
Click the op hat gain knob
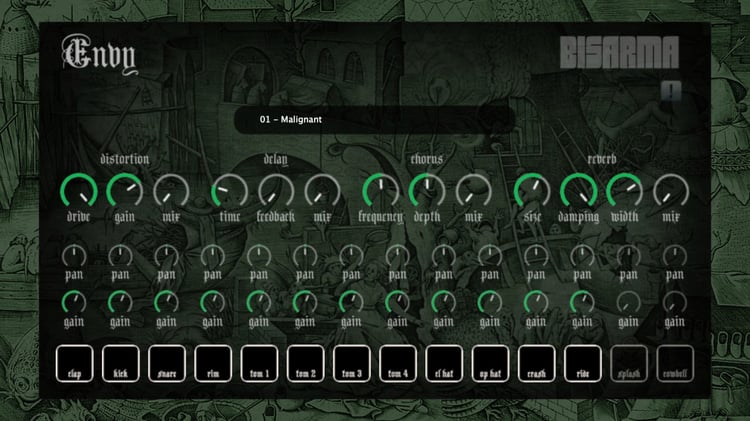point(490,303)
